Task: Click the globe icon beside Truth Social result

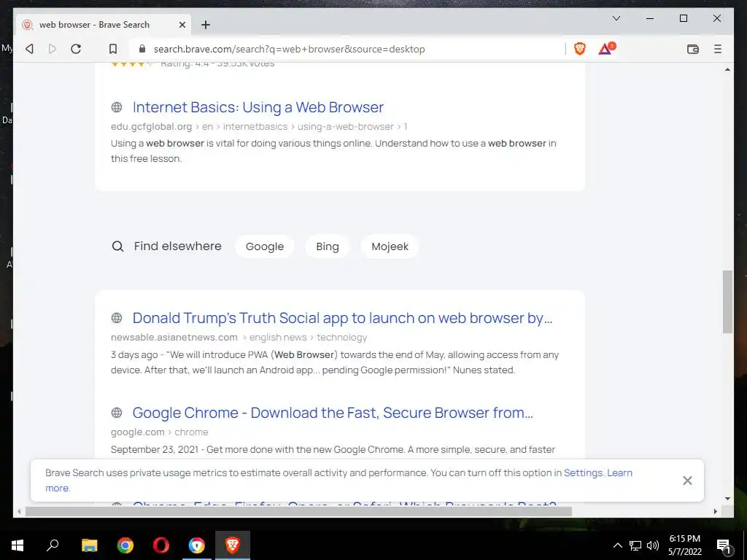Action: 117,318
